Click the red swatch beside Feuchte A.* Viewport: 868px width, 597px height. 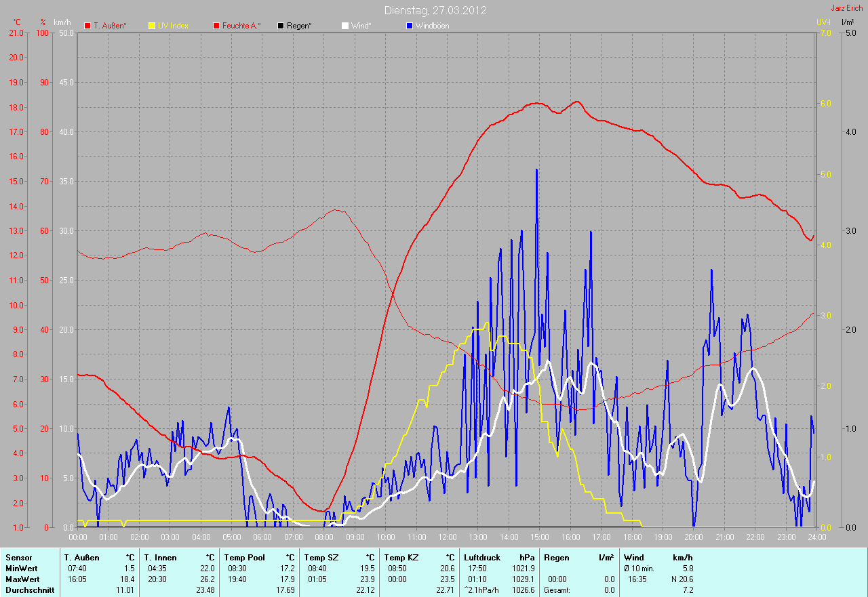(x=216, y=26)
